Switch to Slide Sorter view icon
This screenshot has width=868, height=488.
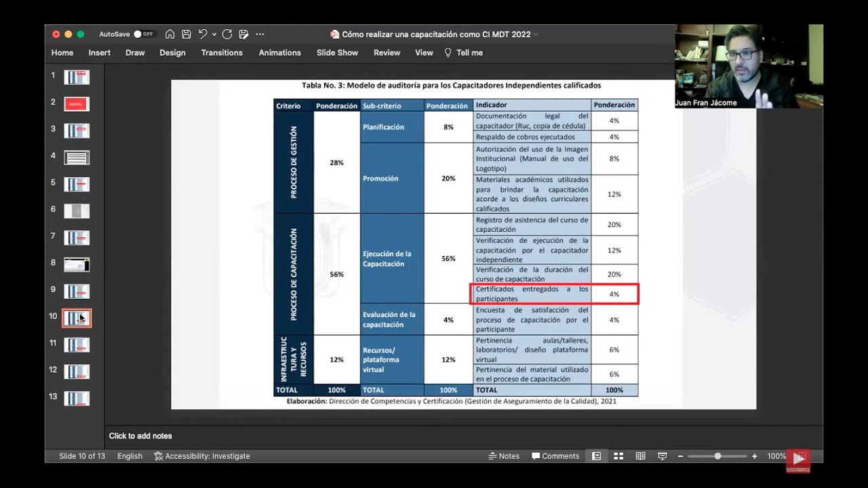(x=618, y=456)
